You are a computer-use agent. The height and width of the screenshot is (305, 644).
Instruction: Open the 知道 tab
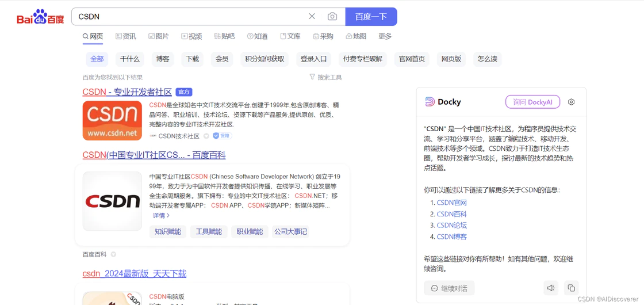coord(258,36)
